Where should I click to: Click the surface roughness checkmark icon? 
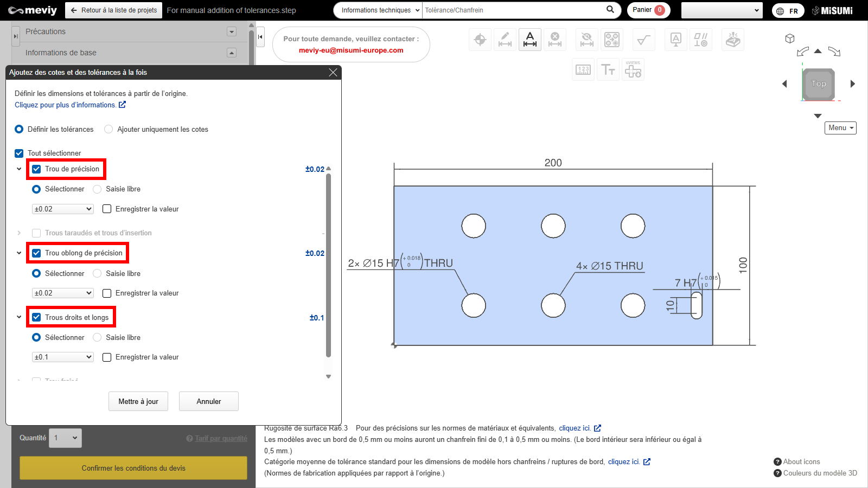click(x=644, y=40)
